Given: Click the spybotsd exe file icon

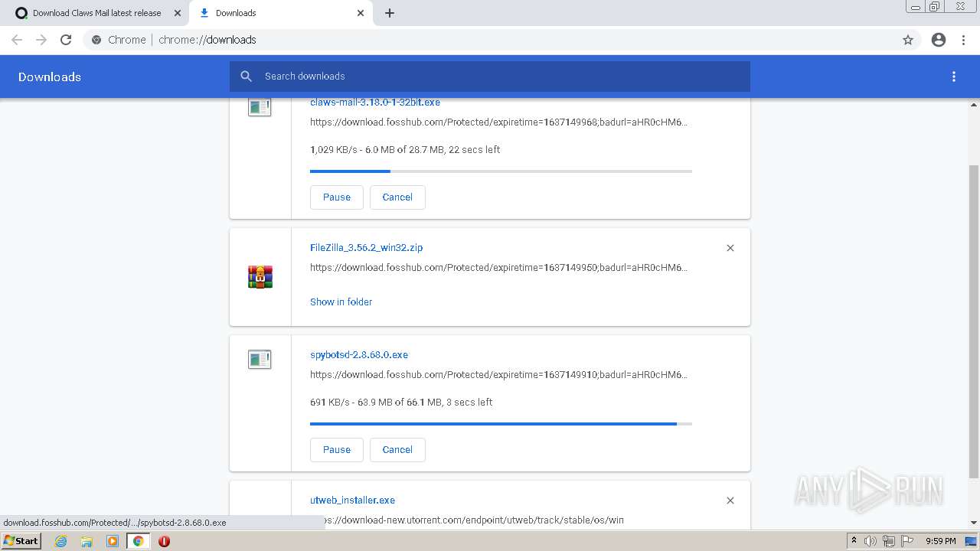Looking at the screenshot, I should click(260, 360).
